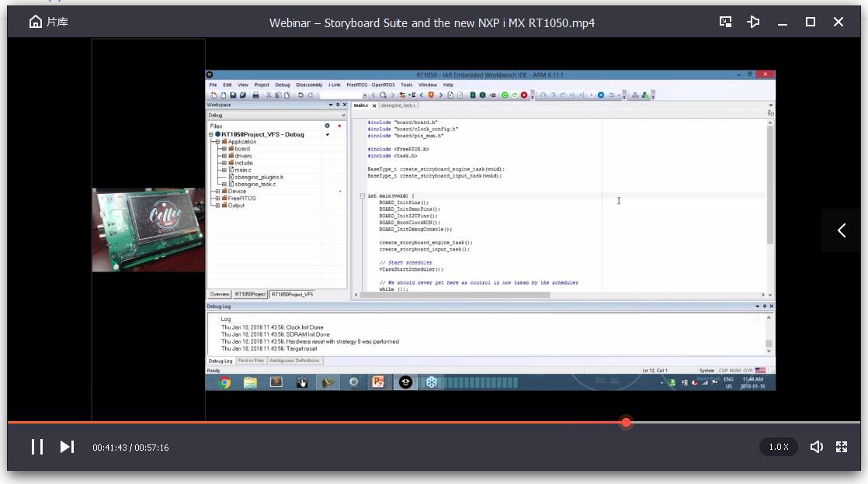Switch to the main.c editor tab
This screenshot has width=868, height=484.
point(361,105)
